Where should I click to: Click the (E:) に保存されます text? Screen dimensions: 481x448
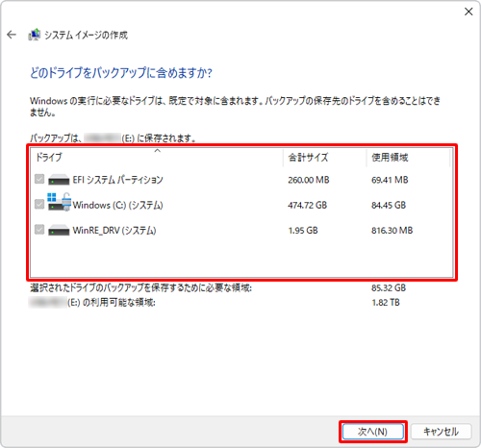point(159,138)
